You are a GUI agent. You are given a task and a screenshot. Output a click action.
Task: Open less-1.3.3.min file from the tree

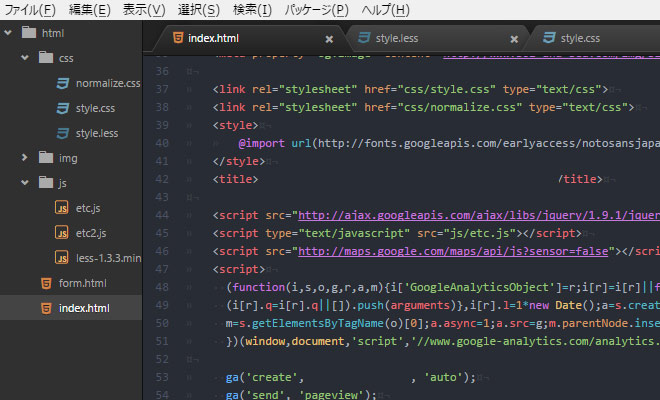[109, 258]
